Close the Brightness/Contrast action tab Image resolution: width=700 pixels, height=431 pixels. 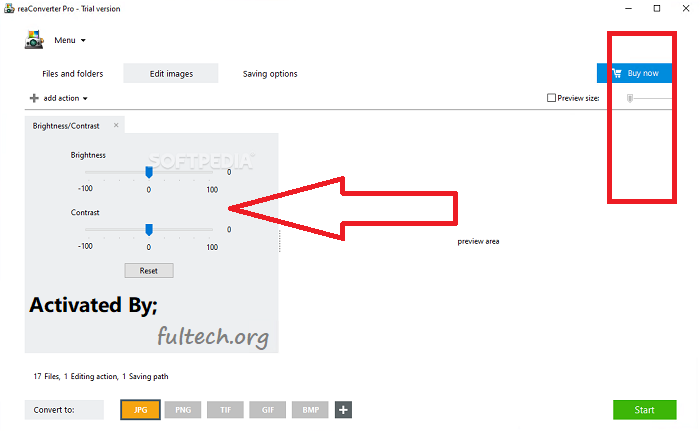tap(116, 126)
